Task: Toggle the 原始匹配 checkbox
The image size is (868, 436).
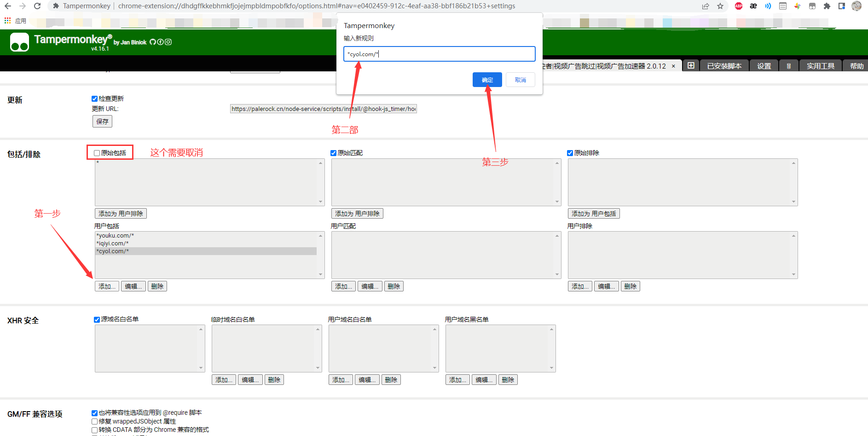Action: 334,153
